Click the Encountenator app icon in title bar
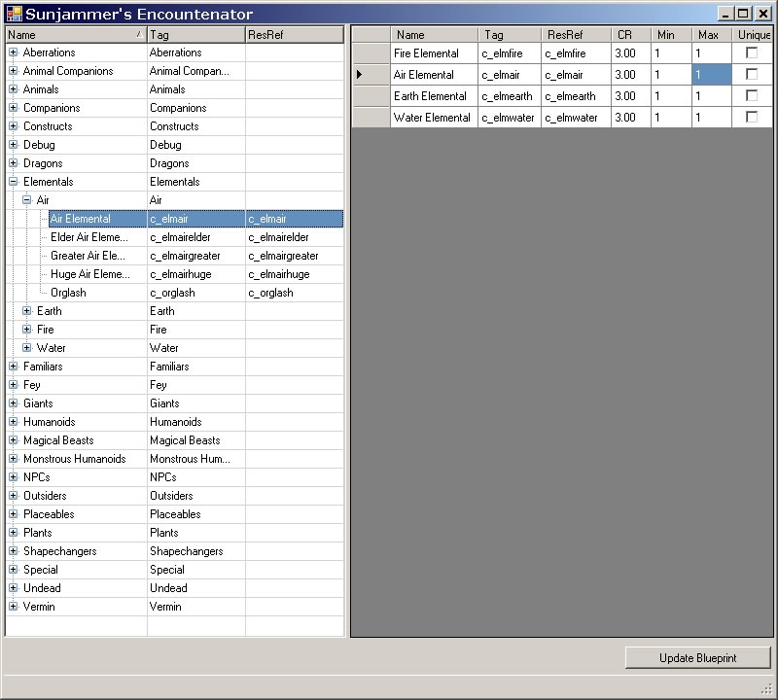Screen dimensions: 778x700 pyautogui.click(x=14, y=14)
